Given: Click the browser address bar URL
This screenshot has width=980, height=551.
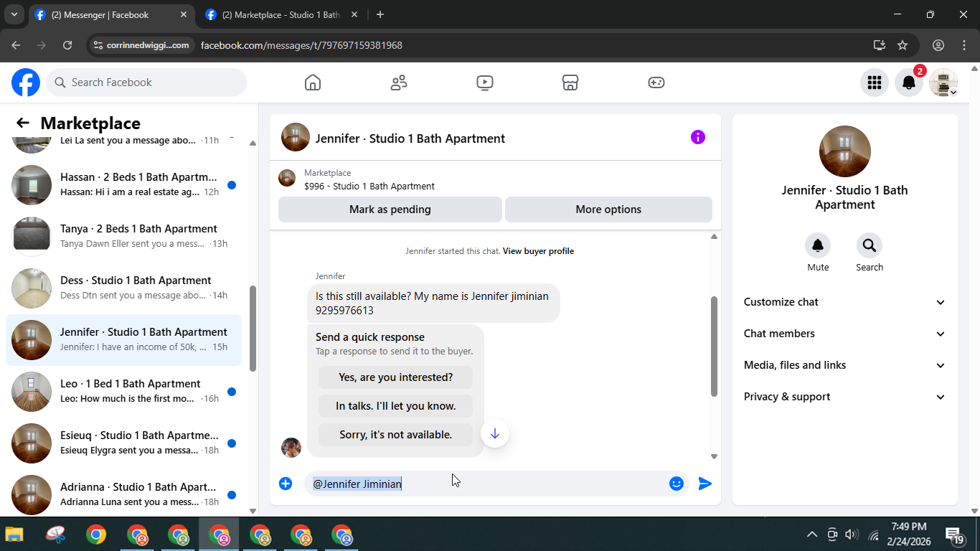Looking at the screenshot, I should click(x=301, y=45).
